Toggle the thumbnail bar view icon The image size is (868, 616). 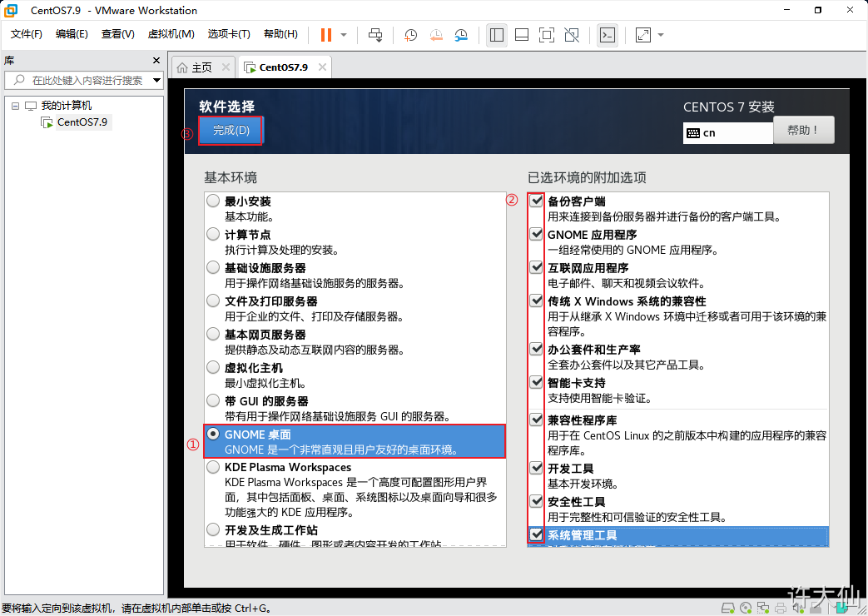click(x=522, y=35)
